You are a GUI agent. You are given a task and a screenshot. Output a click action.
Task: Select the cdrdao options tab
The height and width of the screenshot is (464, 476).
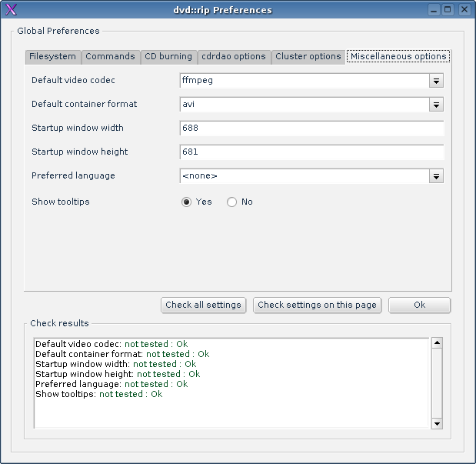click(x=234, y=57)
